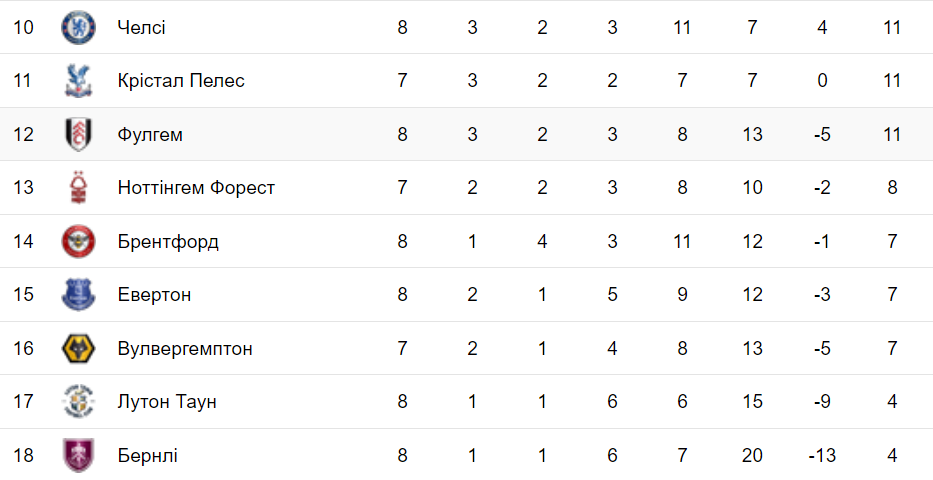Open the Челсі team link

[x=141, y=27]
